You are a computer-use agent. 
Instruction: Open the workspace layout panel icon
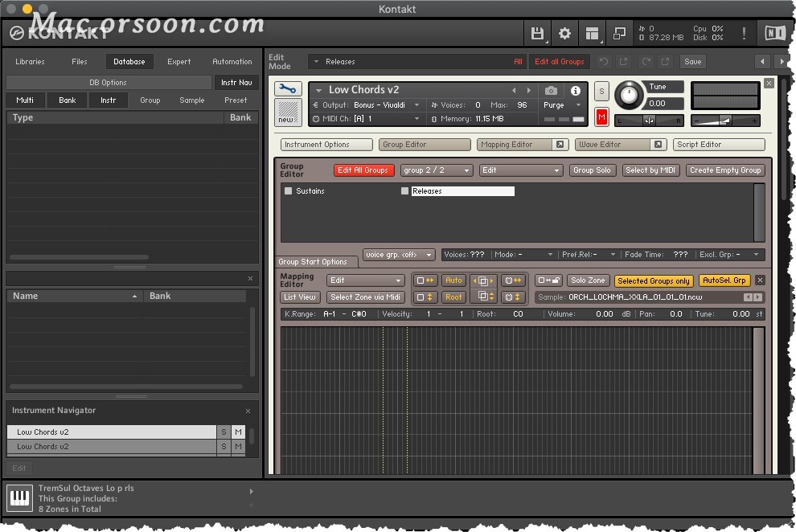pos(592,34)
